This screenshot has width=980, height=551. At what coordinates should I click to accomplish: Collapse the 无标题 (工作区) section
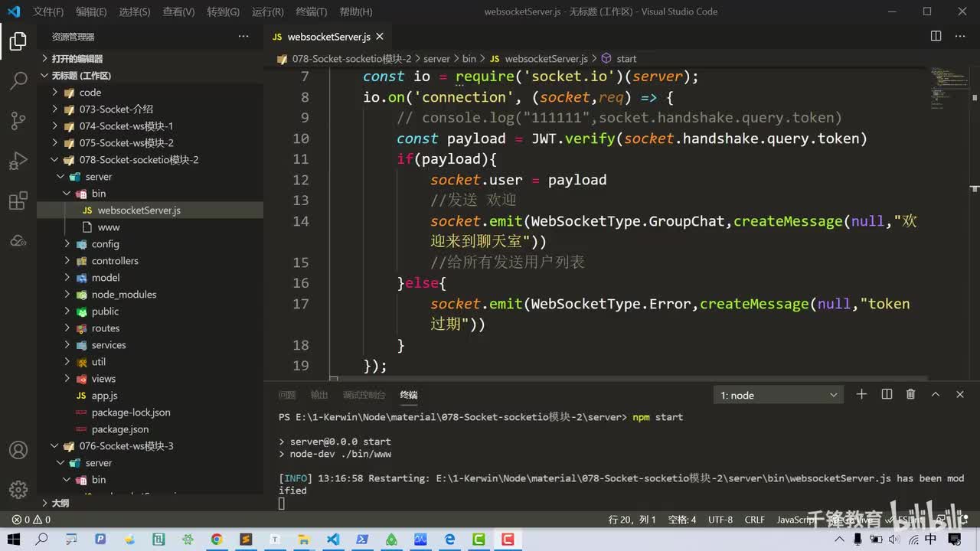coord(150,76)
